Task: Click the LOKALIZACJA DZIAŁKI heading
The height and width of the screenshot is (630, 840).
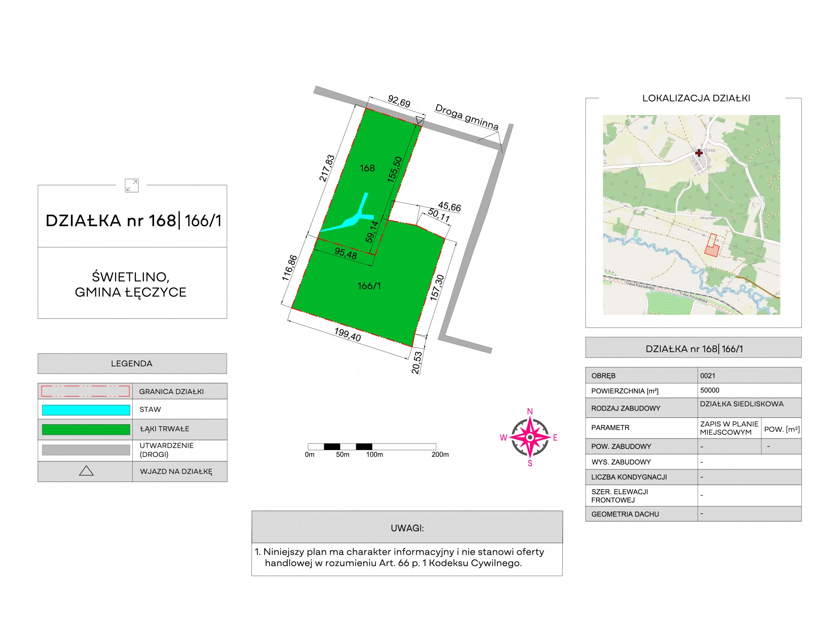Action: click(x=696, y=98)
